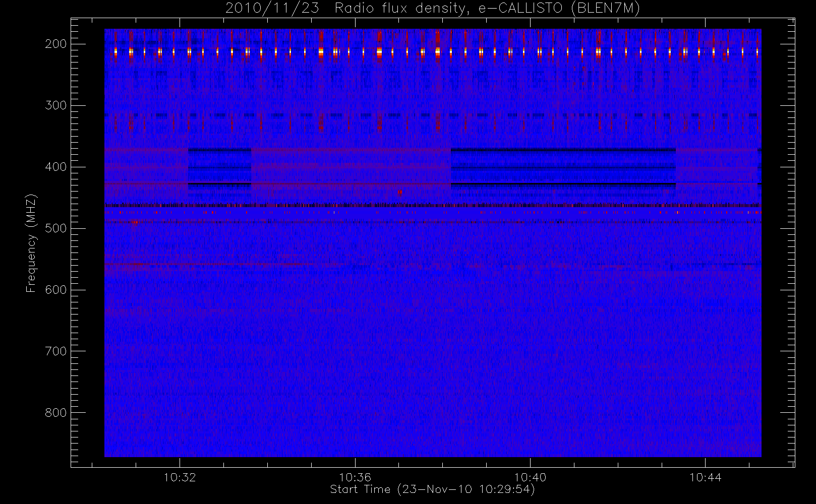Click the 10:44 time tick label
Screen dimensions: 816x504
click(x=705, y=477)
